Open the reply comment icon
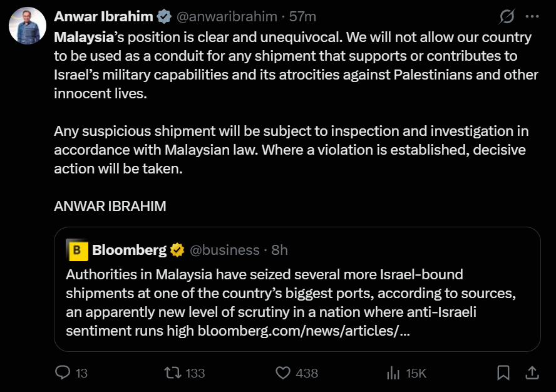 (x=63, y=373)
